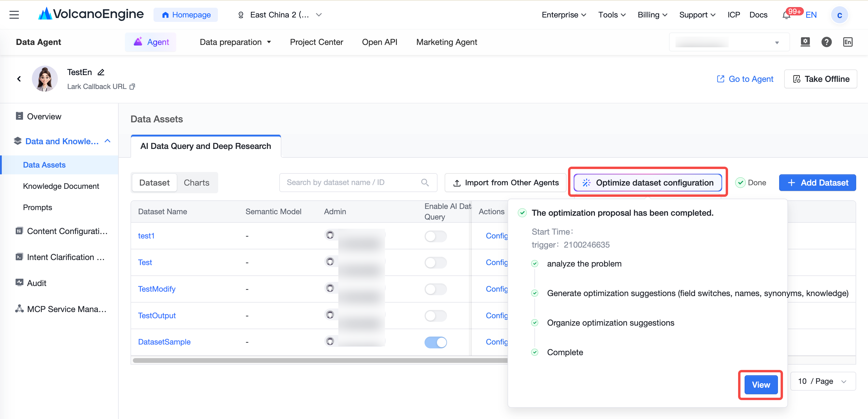This screenshot has width=868, height=419.
Task: Open Overview in the sidebar
Action: pyautogui.click(x=44, y=116)
